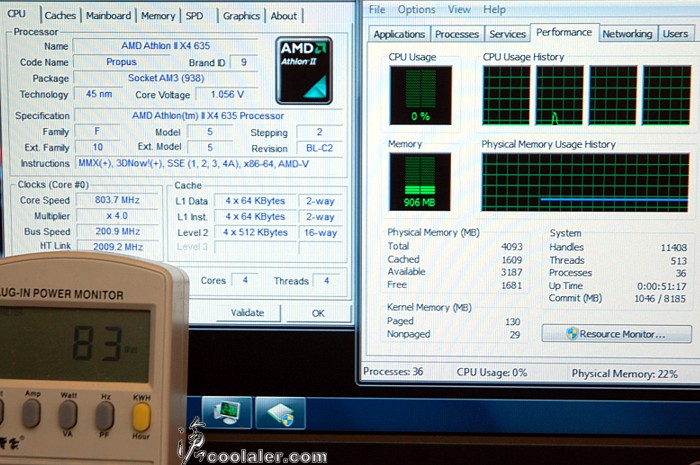This screenshot has height=465, width=700.
Task: Click the Brand ID value 9
Action: (x=244, y=62)
